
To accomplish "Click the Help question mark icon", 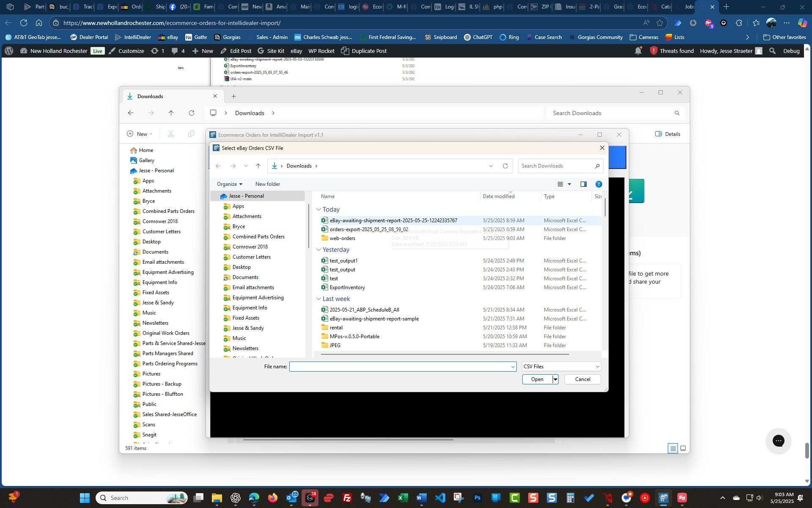I will tap(598, 184).
